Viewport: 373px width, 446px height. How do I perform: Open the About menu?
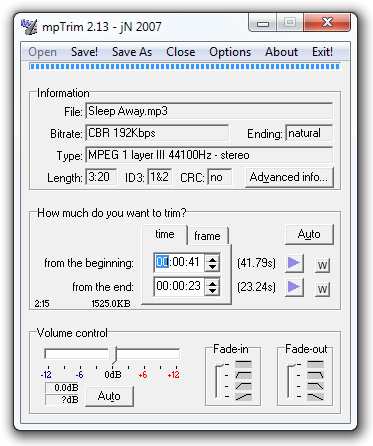point(281,52)
